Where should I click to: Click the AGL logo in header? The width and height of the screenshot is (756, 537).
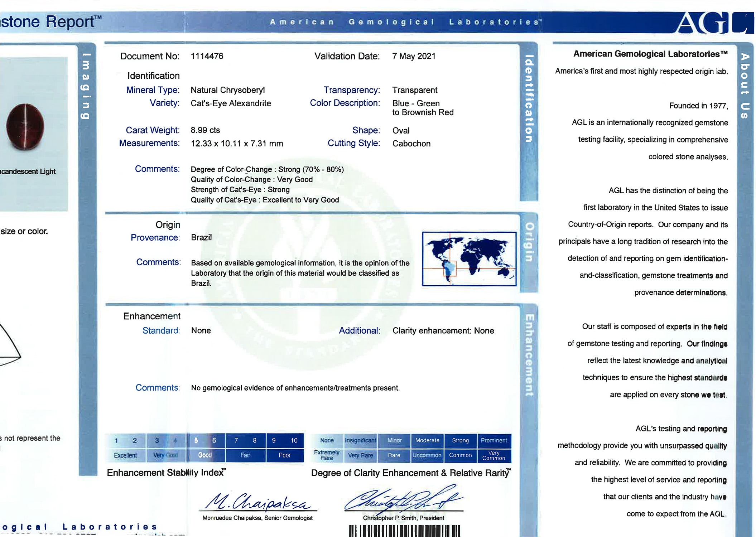click(x=714, y=23)
